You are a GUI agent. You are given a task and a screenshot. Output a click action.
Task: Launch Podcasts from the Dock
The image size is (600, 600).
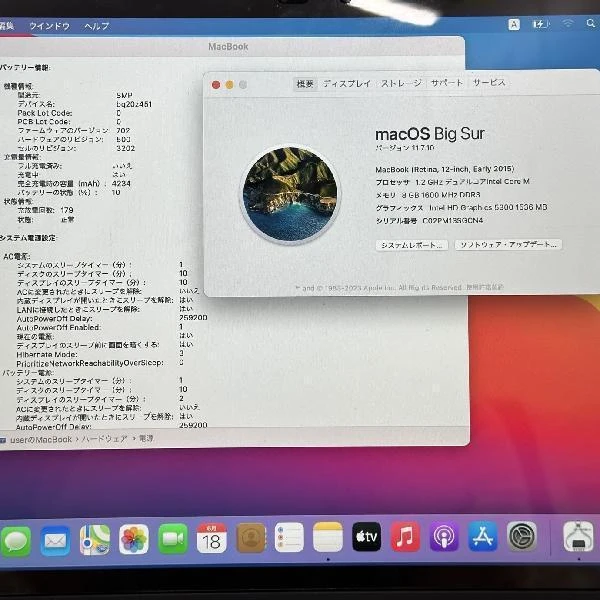[x=444, y=536]
